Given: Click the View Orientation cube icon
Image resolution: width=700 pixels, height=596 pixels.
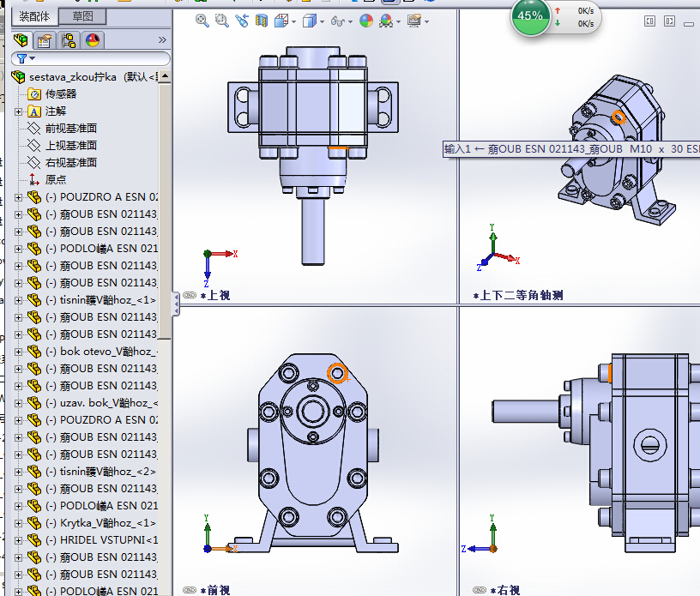Looking at the screenshot, I should click(281, 21).
